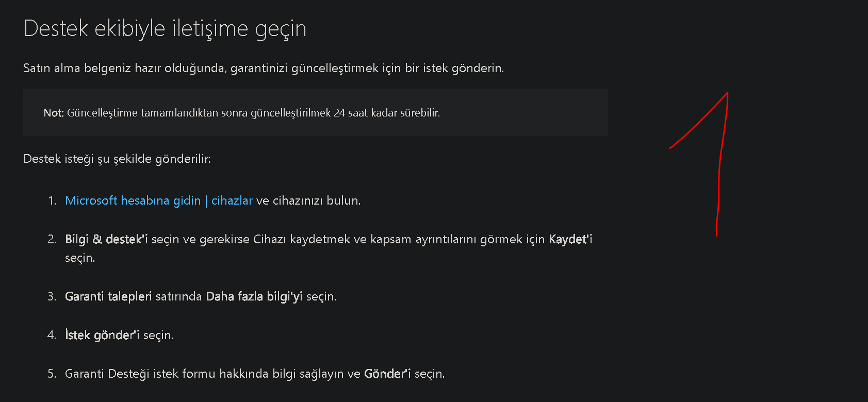Click the text "ve cihazınızı bulun."

pos(308,200)
